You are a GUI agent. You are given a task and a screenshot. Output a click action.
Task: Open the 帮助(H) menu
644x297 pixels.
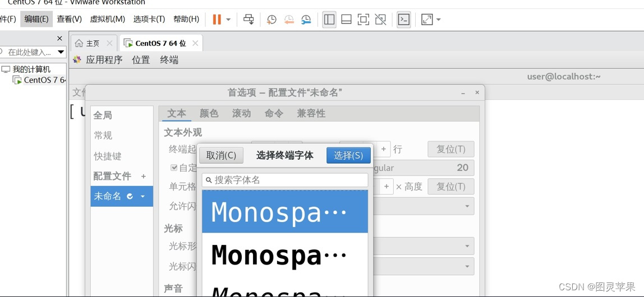[x=186, y=19]
